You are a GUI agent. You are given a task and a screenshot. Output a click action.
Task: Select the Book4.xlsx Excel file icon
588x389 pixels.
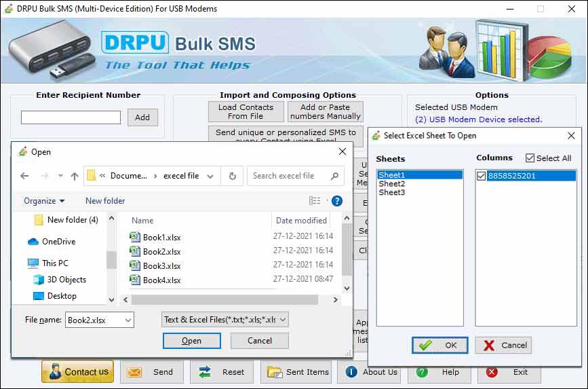click(x=135, y=280)
